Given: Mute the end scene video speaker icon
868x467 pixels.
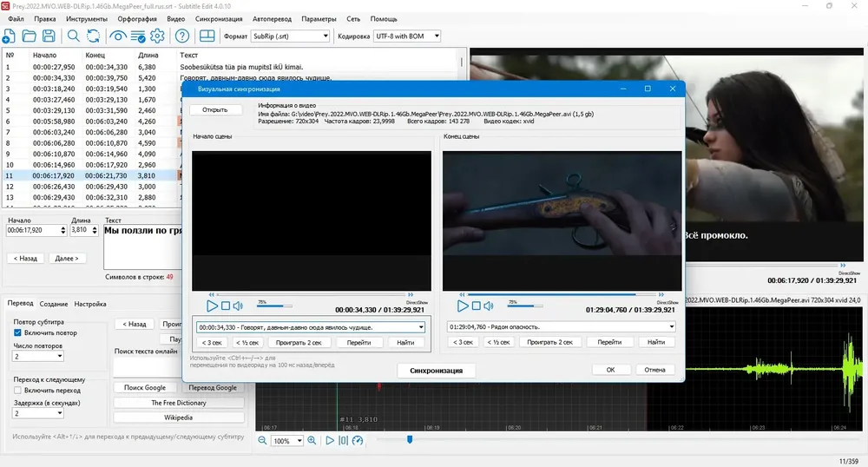Looking at the screenshot, I should (489, 306).
